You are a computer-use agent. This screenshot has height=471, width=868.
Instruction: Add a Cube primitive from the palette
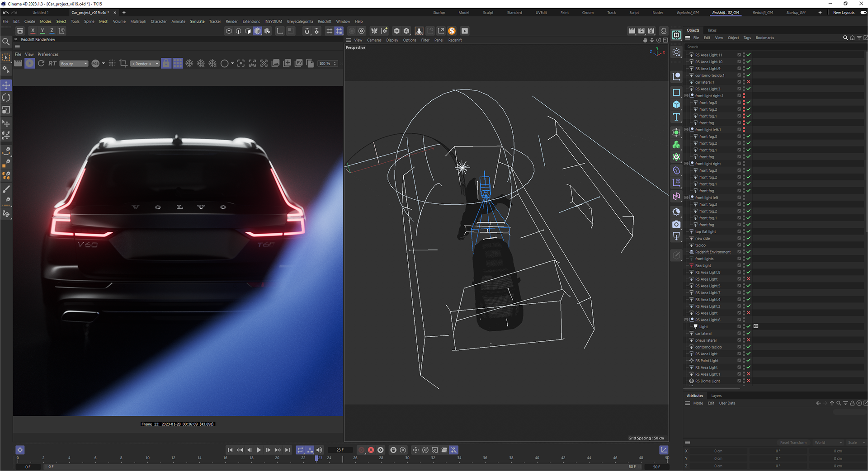click(x=676, y=104)
